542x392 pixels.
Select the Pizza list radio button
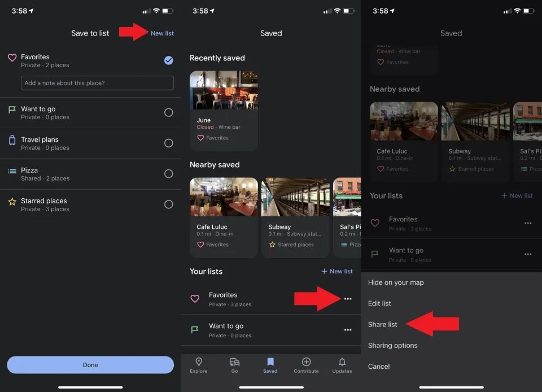coord(168,173)
